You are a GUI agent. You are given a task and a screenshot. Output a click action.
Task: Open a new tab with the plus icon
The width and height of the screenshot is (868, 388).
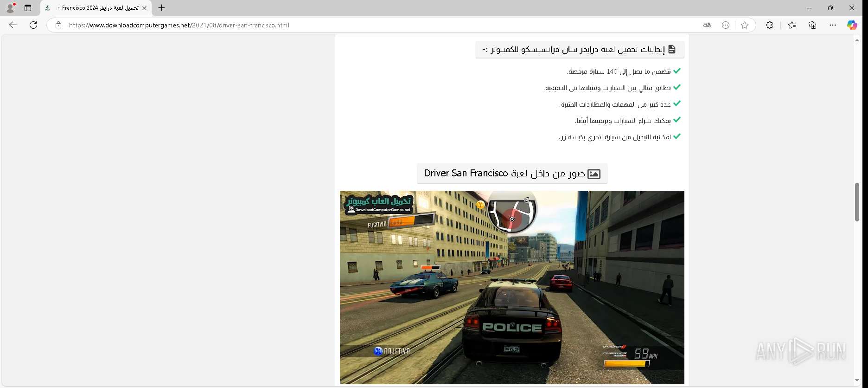pos(161,8)
